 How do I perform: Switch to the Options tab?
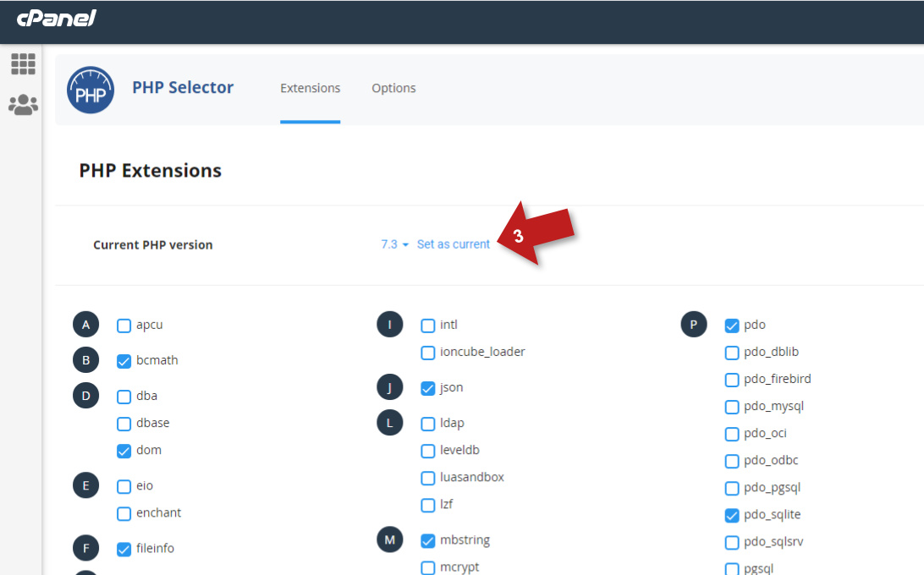pos(393,88)
